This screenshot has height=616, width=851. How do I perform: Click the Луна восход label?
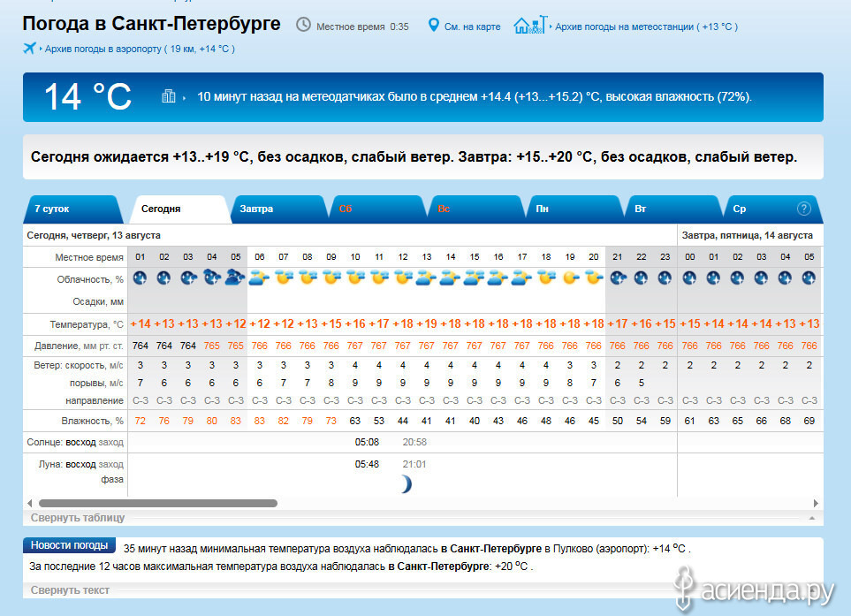click(80, 465)
